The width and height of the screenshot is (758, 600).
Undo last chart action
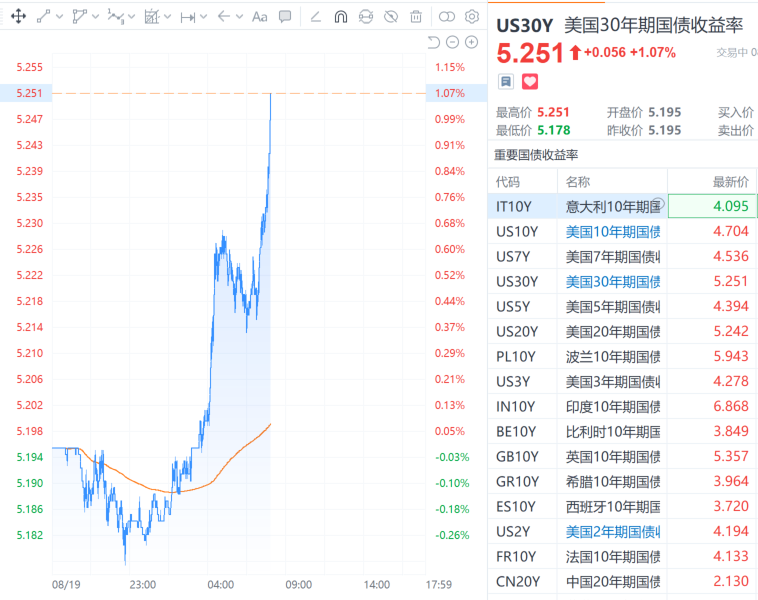point(434,43)
